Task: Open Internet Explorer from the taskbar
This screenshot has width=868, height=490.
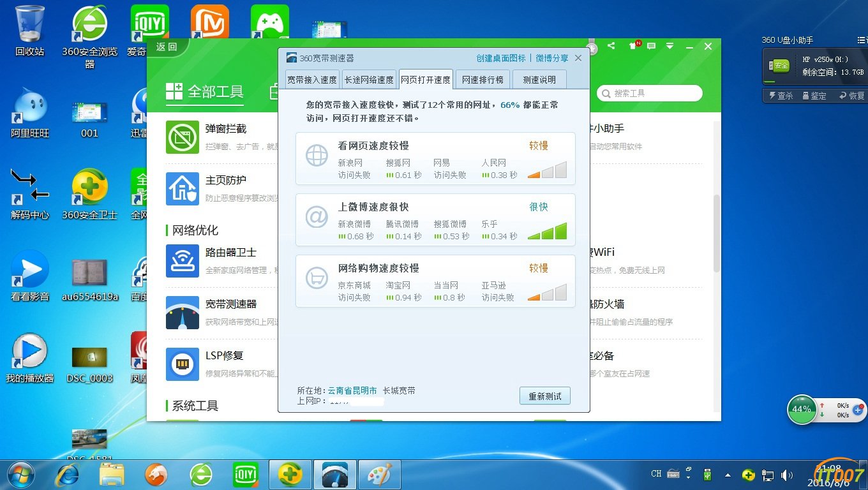Action: click(x=68, y=475)
